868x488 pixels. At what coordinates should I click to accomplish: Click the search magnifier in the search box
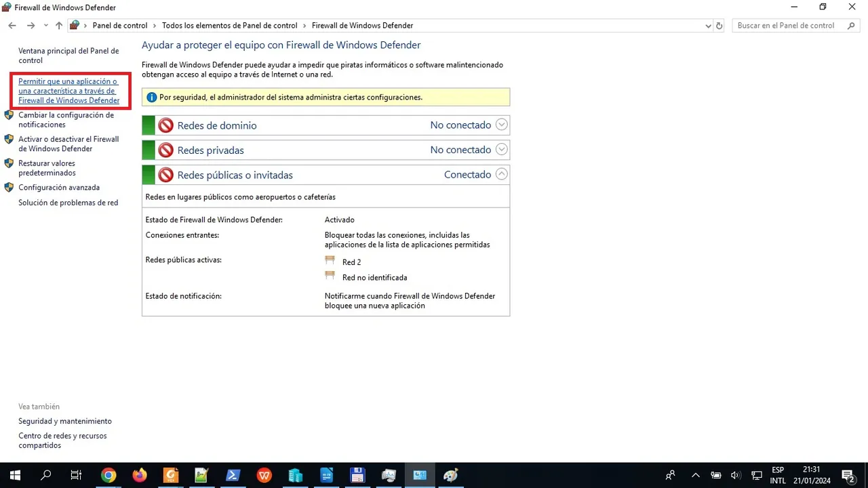click(x=852, y=26)
